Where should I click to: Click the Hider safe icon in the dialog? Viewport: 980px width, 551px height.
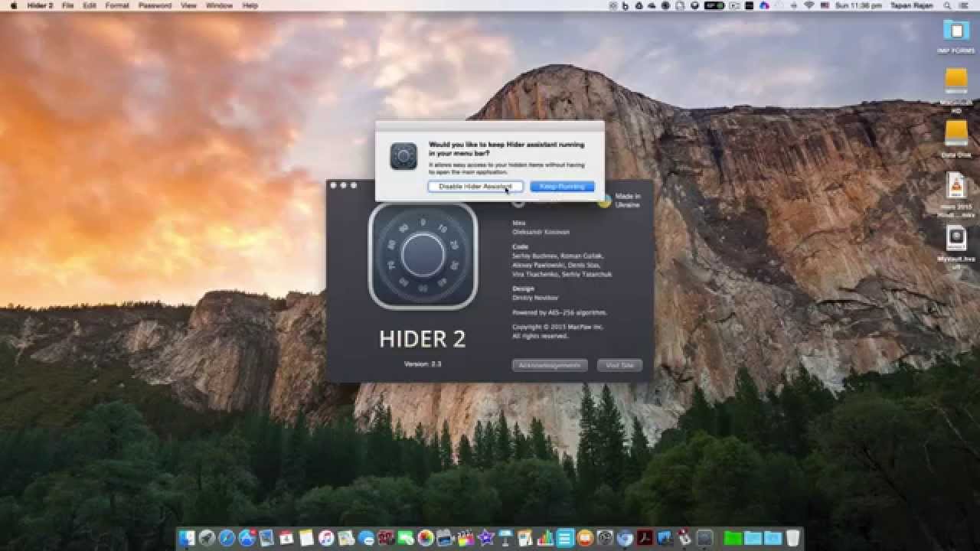coord(403,156)
